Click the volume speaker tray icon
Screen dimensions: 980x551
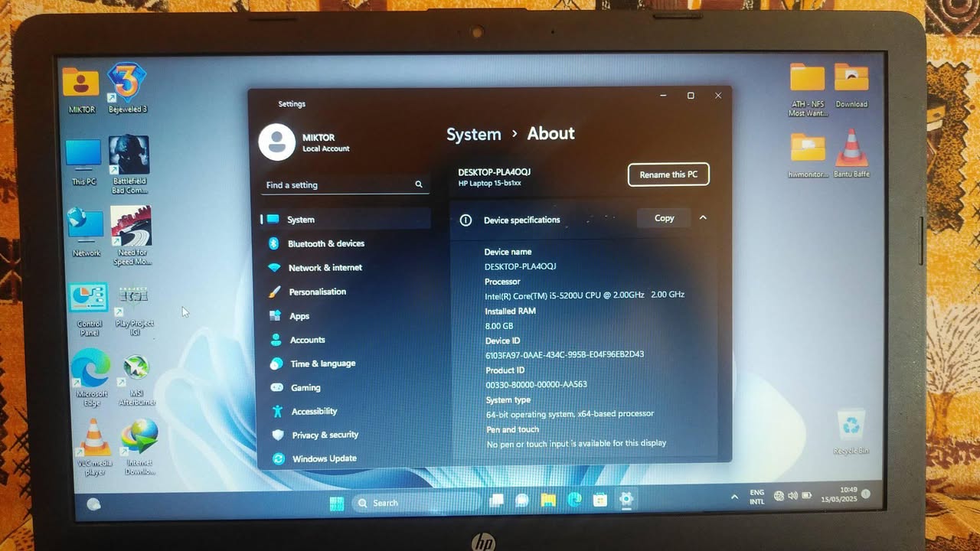click(792, 496)
